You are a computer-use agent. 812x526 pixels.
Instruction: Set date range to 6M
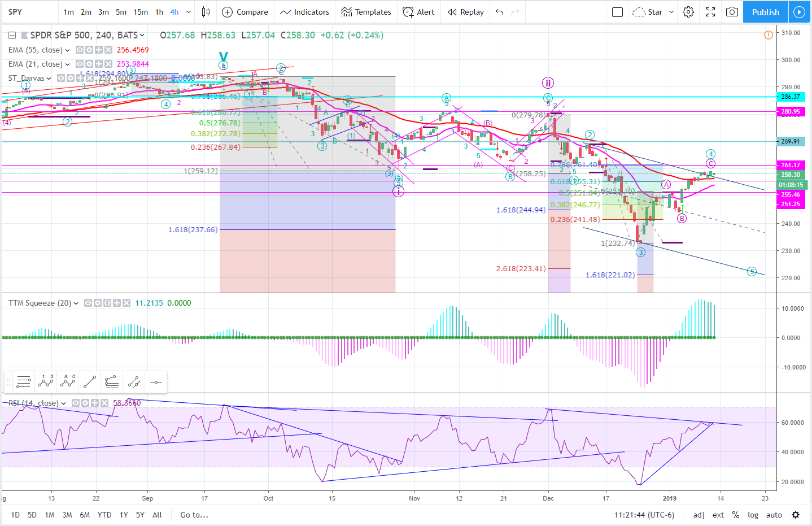85,515
